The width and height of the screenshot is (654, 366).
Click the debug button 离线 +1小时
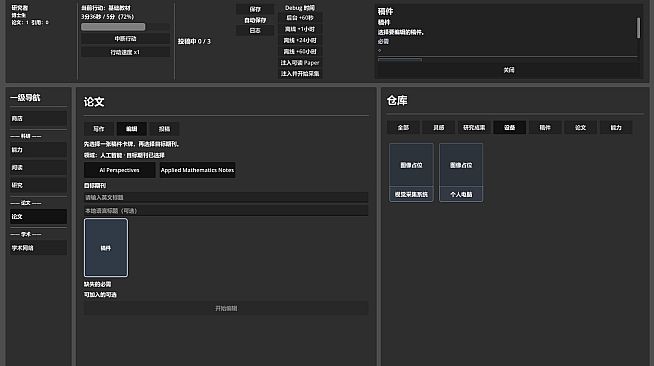click(x=300, y=29)
